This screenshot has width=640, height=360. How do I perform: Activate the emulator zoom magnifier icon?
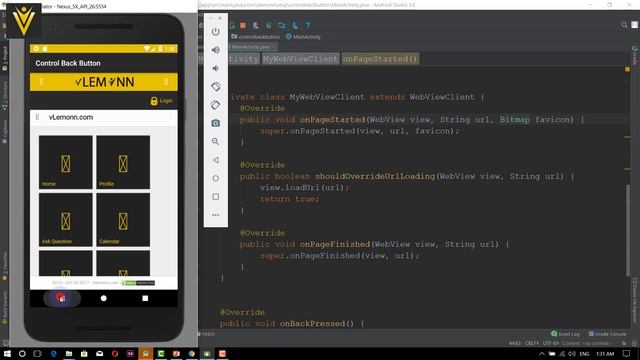click(216, 142)
